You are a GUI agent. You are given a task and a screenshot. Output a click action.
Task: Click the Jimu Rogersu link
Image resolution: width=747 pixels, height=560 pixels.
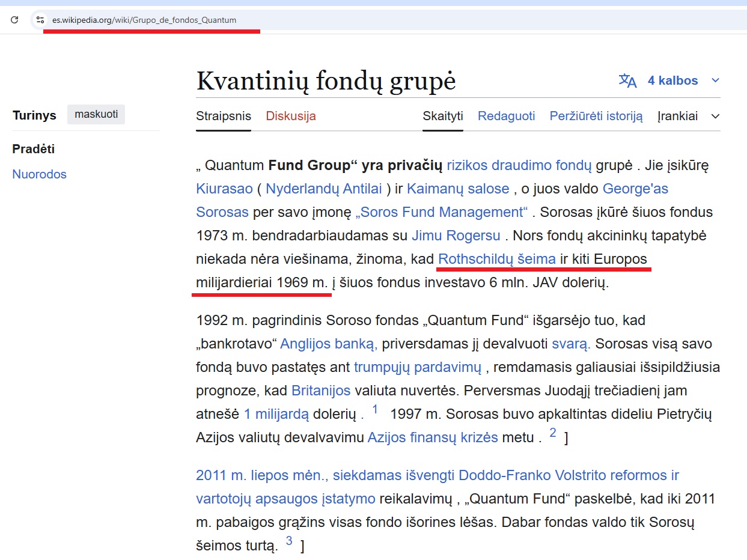coord(456,236)
